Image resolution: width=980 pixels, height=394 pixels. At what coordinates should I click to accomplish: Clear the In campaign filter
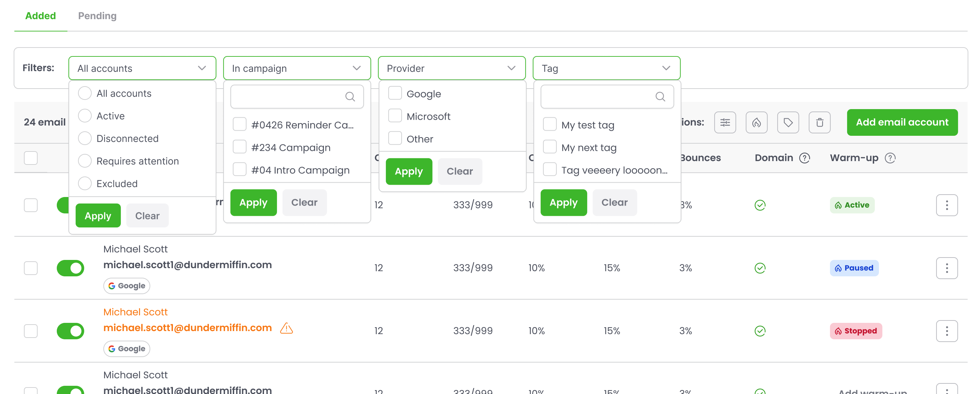click(304, 202)
